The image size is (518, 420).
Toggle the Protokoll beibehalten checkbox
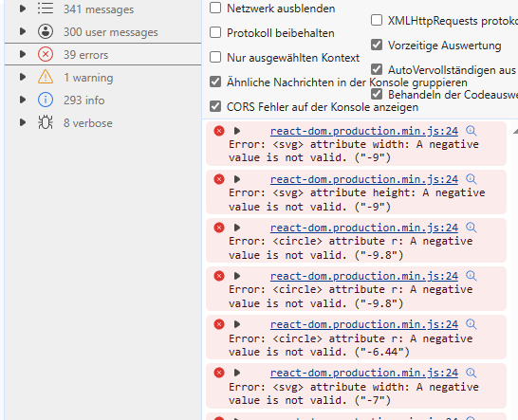click(215, 32)
